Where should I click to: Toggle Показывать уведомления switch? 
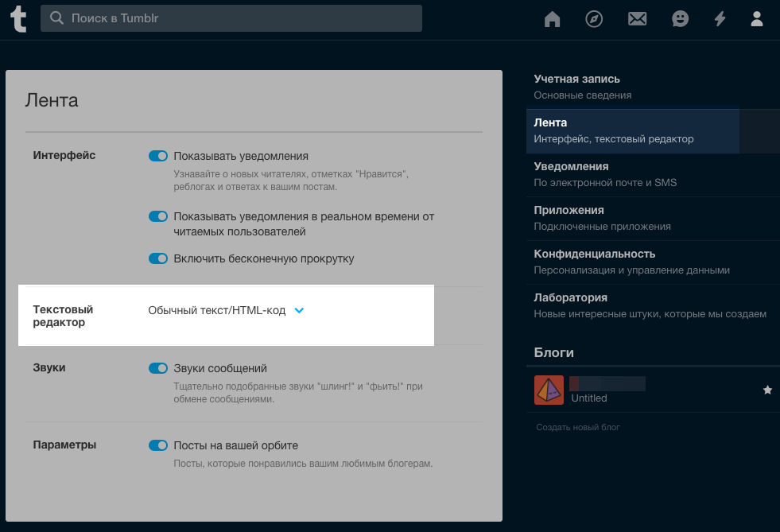click(x=158, y=156)
